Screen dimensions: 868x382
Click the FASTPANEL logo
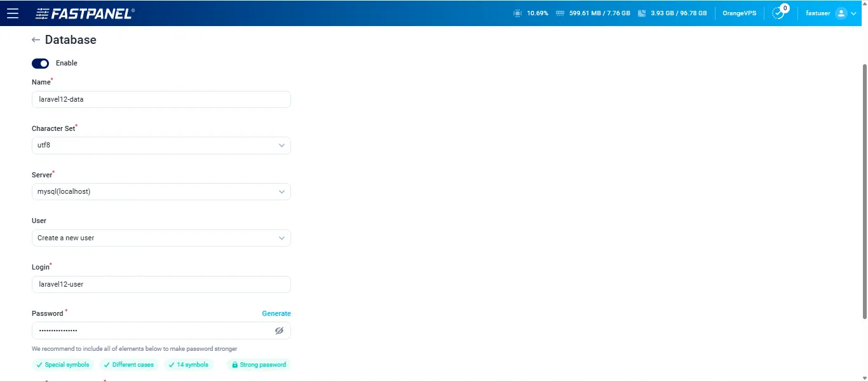[85, 13]
